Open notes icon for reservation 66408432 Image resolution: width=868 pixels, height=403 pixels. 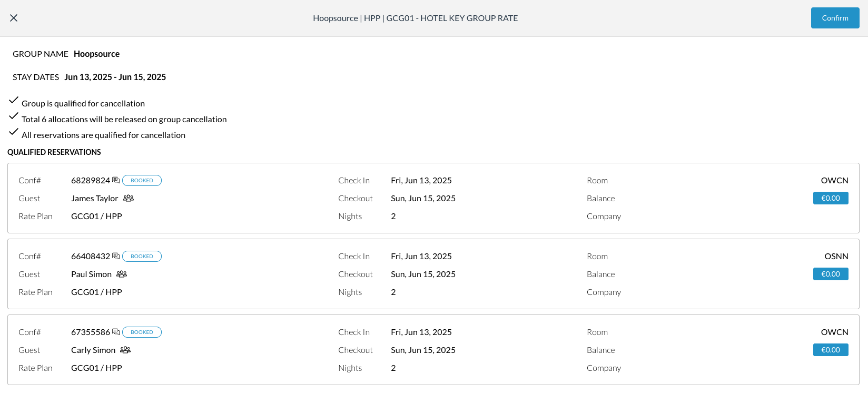116,256
